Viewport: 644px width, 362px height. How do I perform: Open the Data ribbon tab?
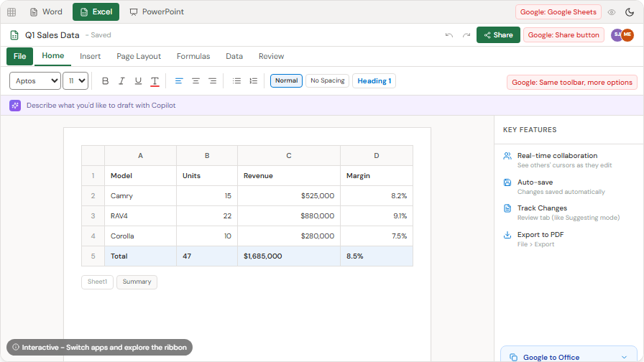234,56
